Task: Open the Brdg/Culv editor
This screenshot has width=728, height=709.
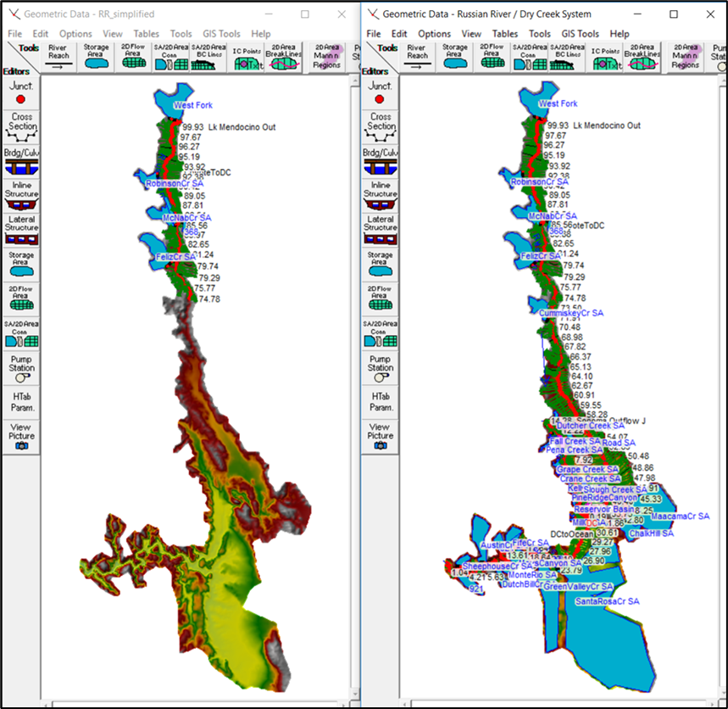Action: pyautogui.click(x=20, y=163)
